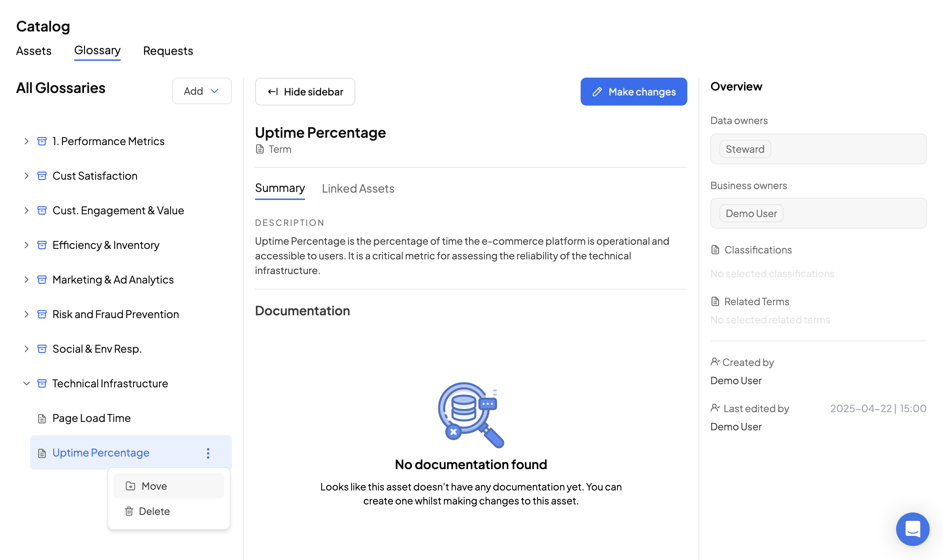Click the Technical Infrastructure glossary archive icon
This screenshot has width=943, height=560.
point(42,383)
